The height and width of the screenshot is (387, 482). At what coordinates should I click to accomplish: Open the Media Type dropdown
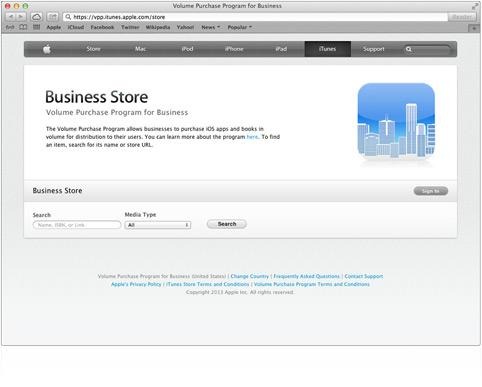[158, 225]
